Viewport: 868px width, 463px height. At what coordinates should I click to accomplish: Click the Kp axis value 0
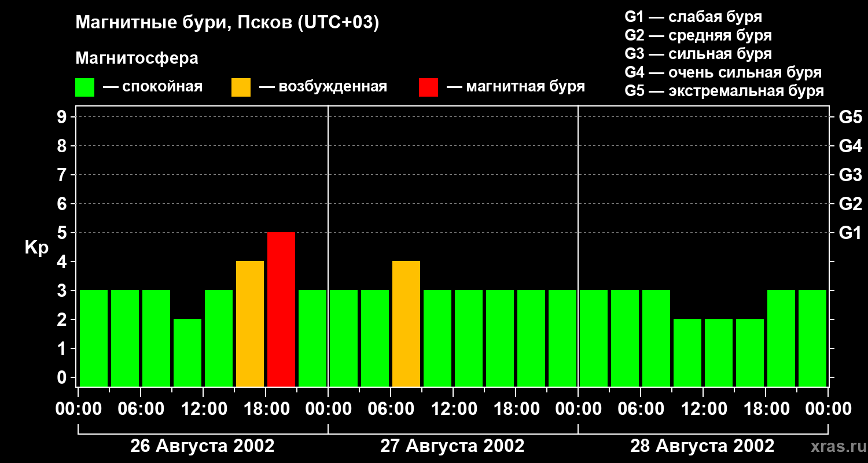click(62, 377)
